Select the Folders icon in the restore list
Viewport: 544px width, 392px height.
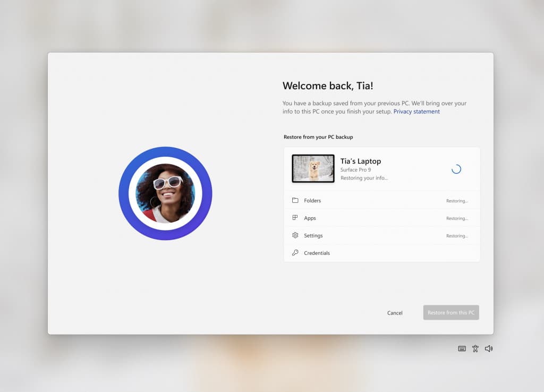pyautogui.click(x=295, y=200)
